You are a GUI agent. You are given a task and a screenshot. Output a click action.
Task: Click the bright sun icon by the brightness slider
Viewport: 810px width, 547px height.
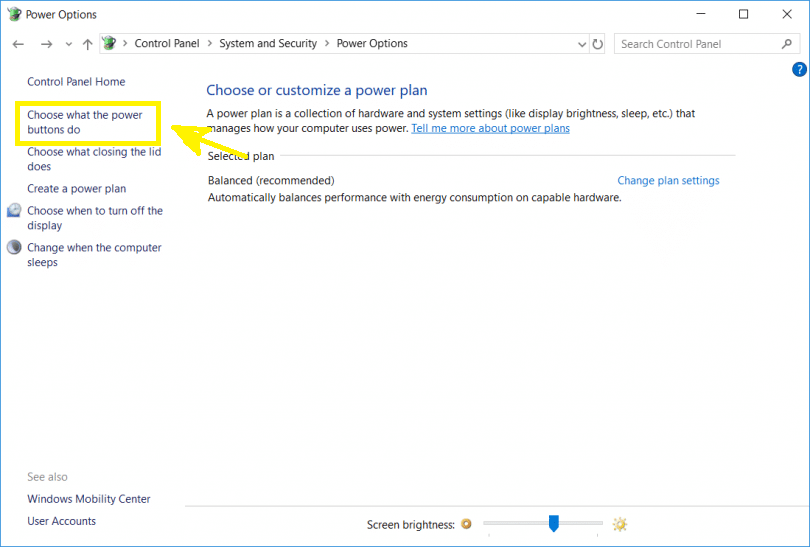click(x=619, y=525)
